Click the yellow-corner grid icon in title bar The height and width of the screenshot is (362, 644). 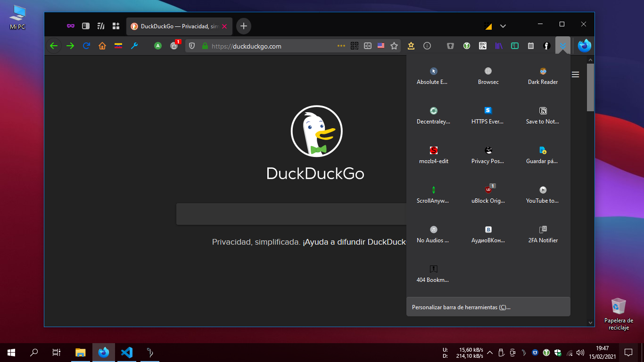click(x=488, y=26)
